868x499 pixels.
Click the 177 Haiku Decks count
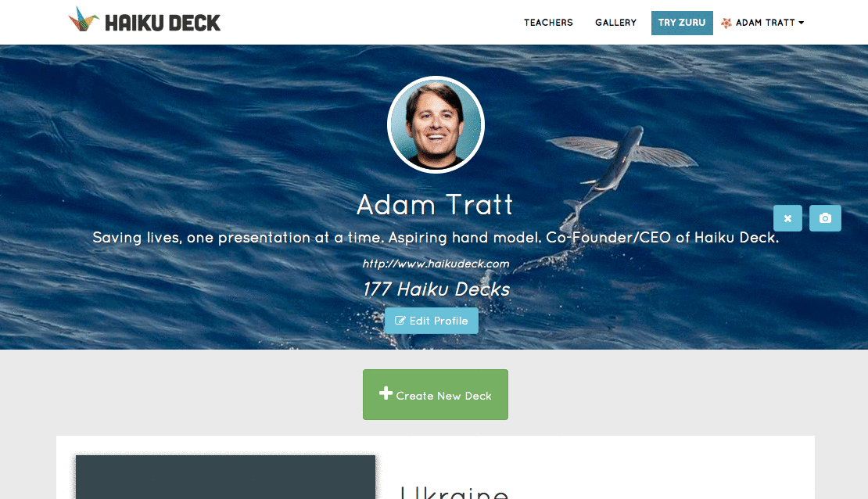pos(436,289)
